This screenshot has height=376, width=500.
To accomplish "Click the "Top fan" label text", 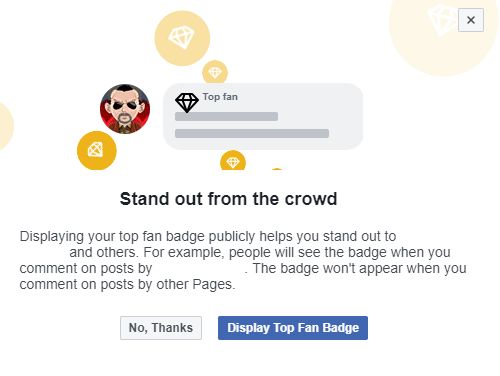I will (220, 97).
